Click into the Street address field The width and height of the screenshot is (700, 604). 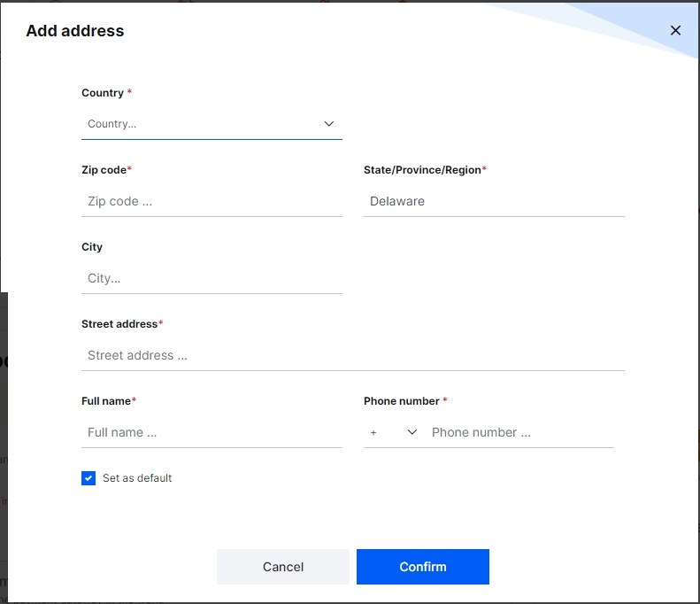352,355
